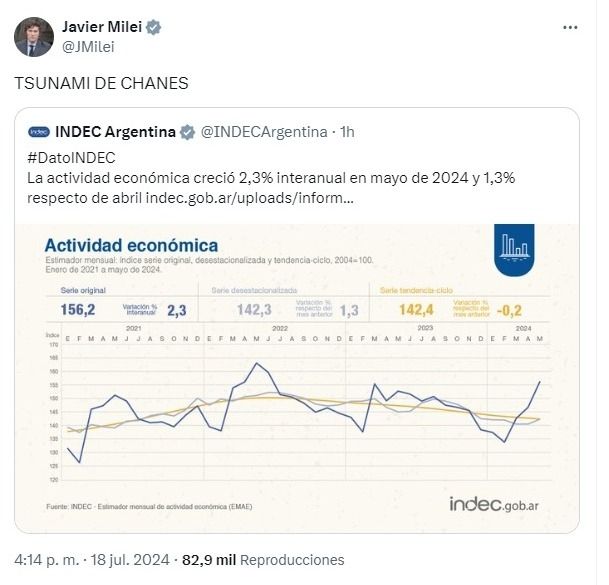The image size is (609, 585).
Task: Click the small INDEC logo avatar
Action: (x=39, y=132)
